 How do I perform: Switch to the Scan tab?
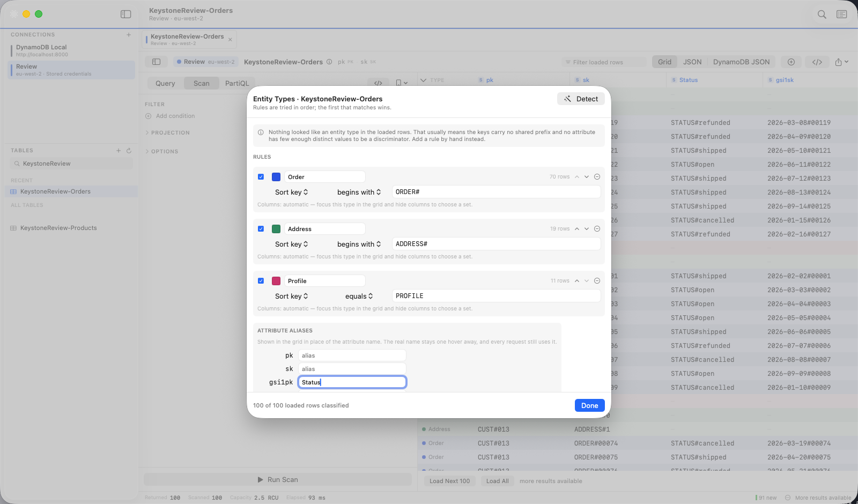click(202, 83)
